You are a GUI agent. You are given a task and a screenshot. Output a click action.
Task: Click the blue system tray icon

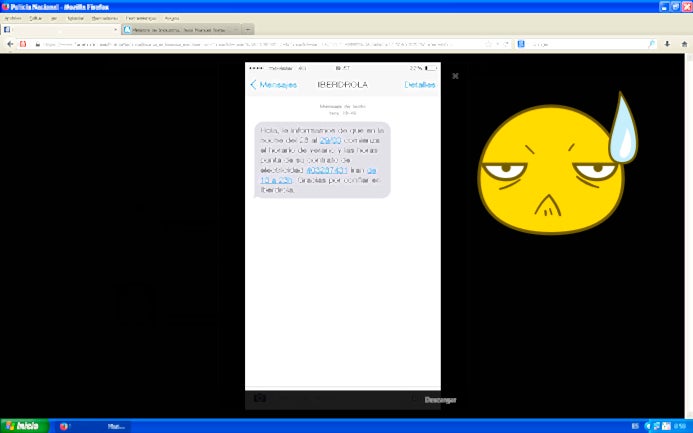pyautogui.click(x=648, y=426)
